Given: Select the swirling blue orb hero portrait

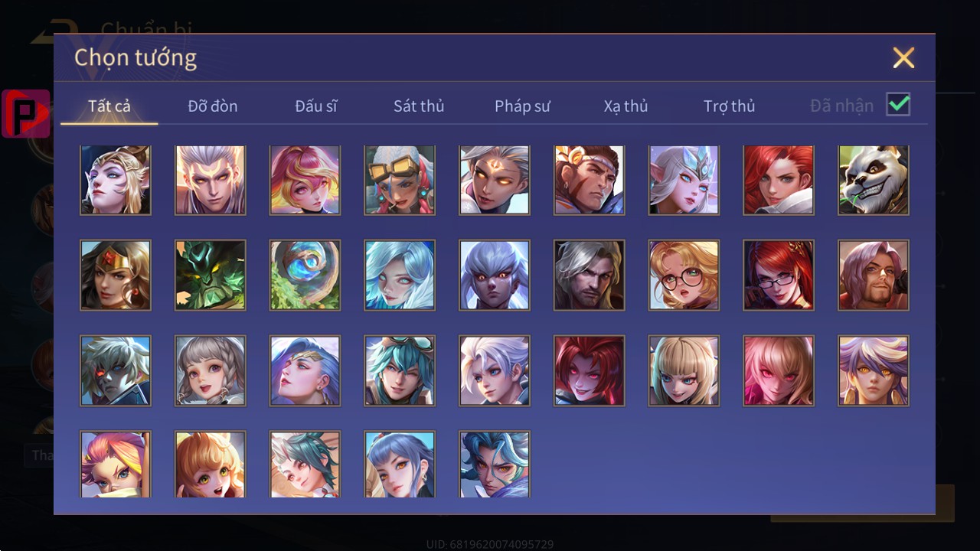Looking at the screenshot, I should 305,275.
